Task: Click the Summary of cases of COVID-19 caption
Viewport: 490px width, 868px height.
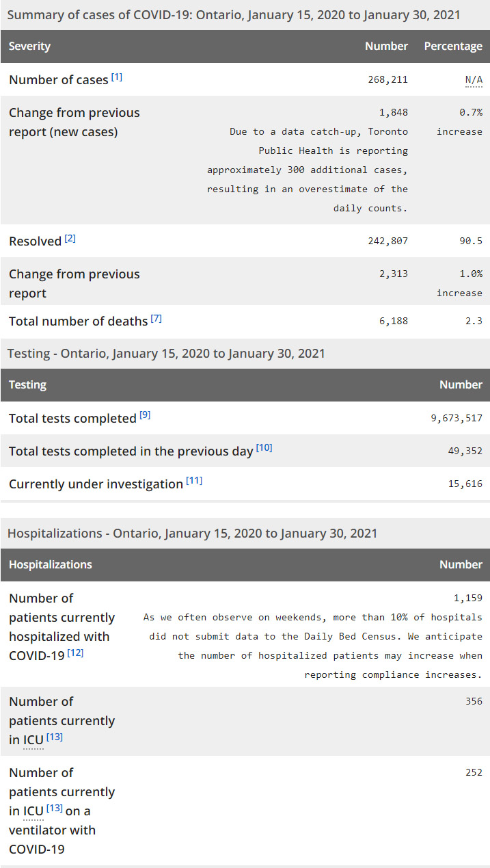Action: tap(233, 15)
